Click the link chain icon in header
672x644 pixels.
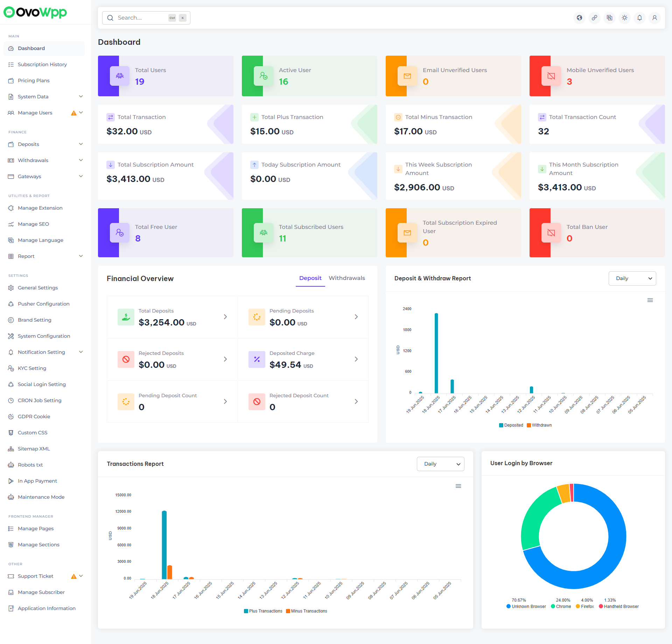click(x=595, y=18)
